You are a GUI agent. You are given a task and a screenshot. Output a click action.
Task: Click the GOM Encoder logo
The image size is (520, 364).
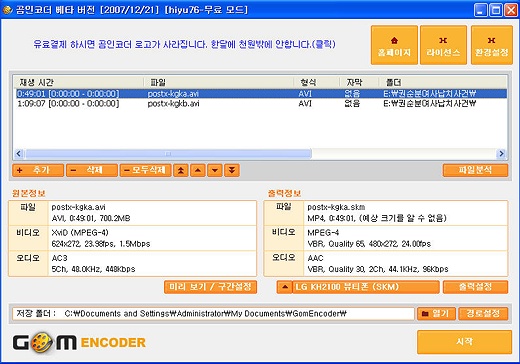[x=79, y=342]
